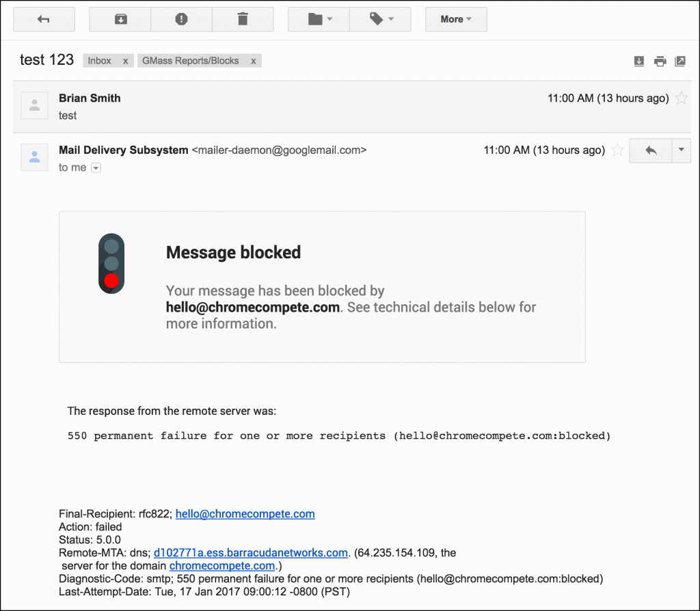Open the hello@chromecompete.com Final-Recipient link
This screenshot has width=700, height=611.
tap(245, 514)
